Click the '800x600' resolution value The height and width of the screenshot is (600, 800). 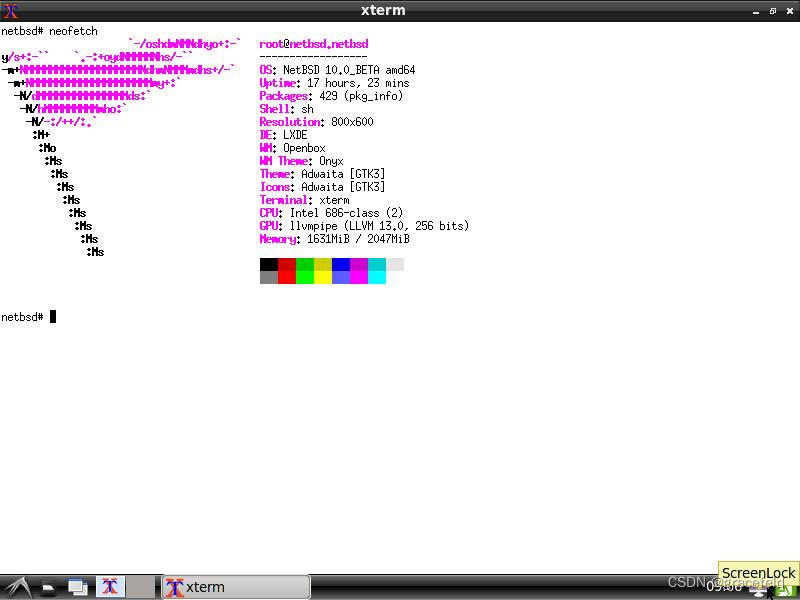click(352, 122)
